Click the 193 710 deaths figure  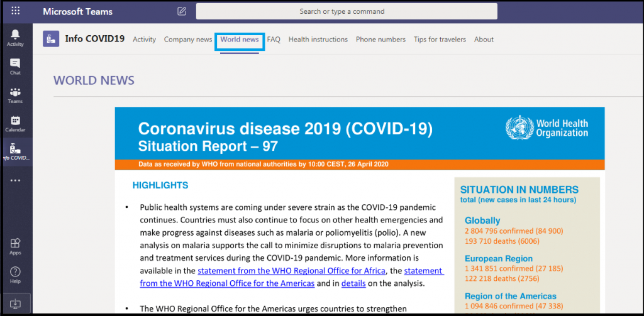tap(502, 241)
